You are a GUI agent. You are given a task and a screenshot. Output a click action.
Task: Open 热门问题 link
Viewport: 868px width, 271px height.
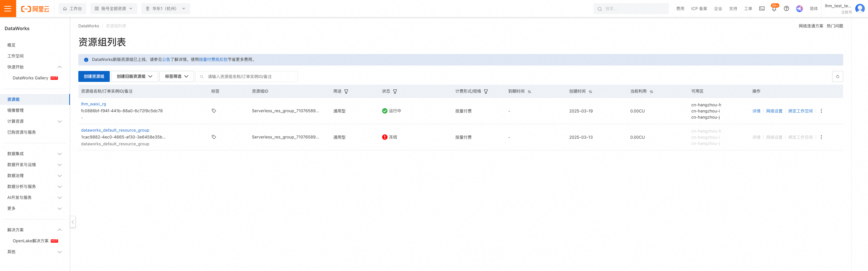point(835,26)
